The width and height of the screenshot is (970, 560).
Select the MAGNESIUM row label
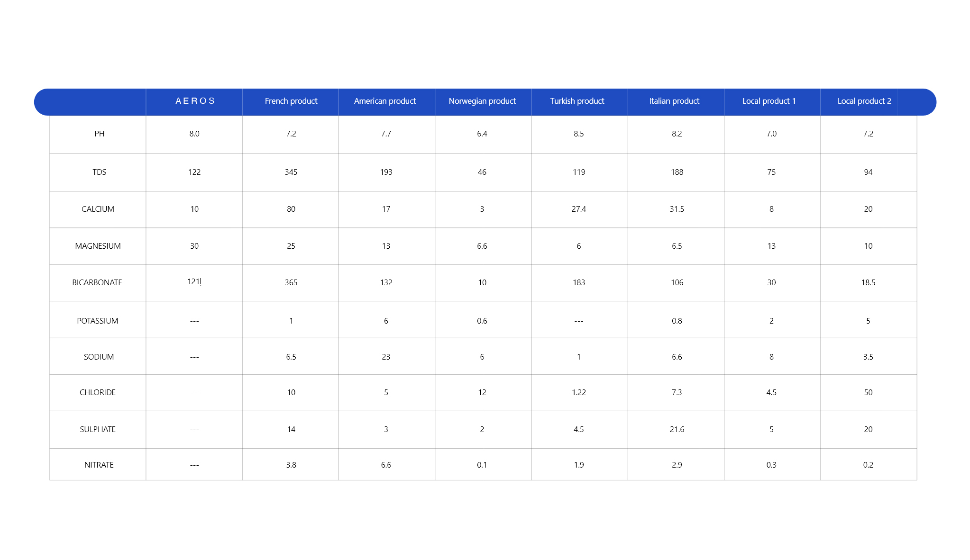[98, 246]
